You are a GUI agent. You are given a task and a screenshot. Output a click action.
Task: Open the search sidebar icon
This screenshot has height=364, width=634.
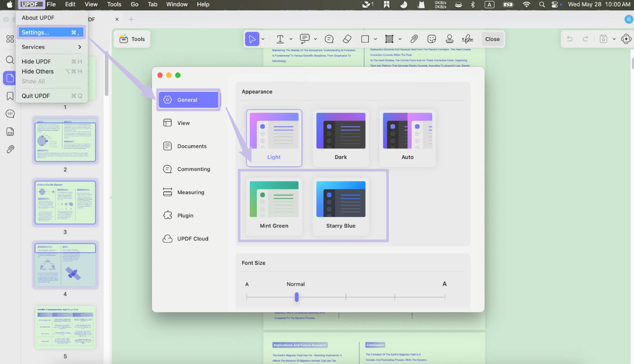coord(10,60)
